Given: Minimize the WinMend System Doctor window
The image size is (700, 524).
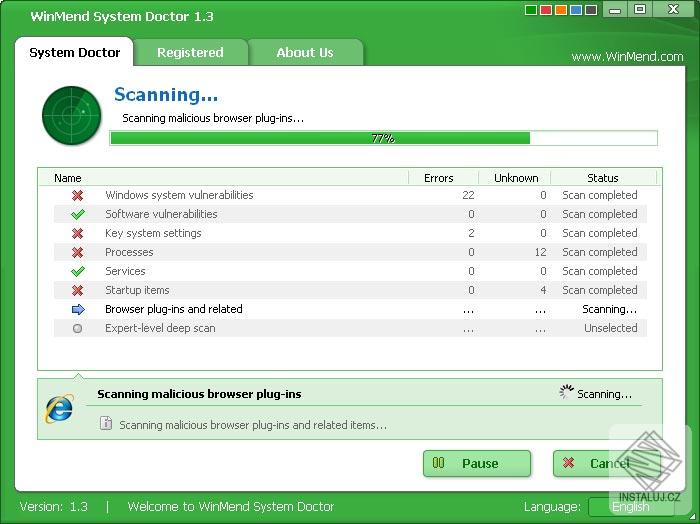Looking at the screenshot, I should [615, 9].
